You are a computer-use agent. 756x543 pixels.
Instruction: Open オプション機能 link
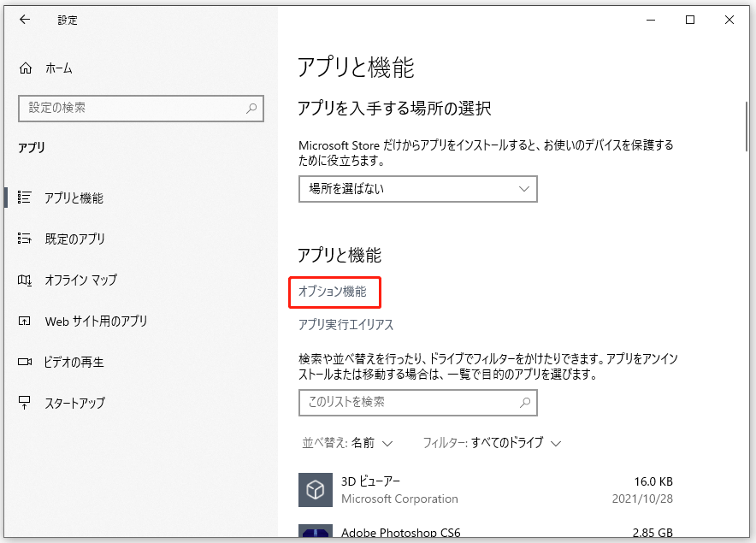click(x=335, y=292)
